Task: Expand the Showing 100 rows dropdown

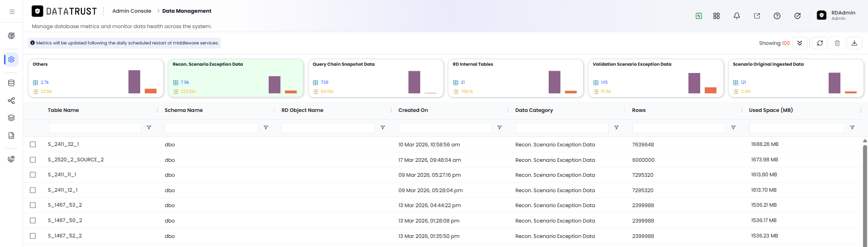Action: [x=799, y=43]
